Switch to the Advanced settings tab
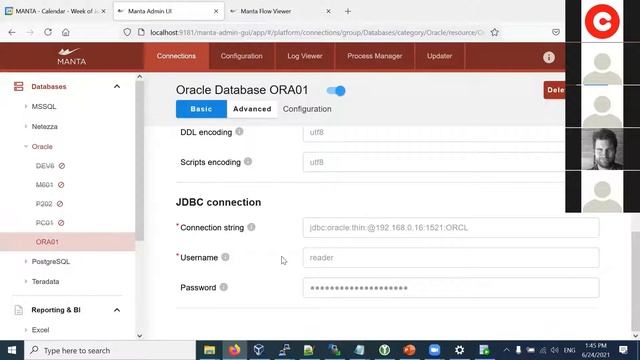 [252, 109]
